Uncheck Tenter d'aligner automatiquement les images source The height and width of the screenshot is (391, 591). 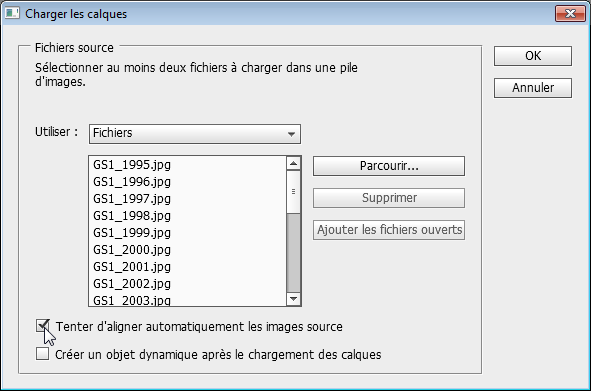[43, 326]
